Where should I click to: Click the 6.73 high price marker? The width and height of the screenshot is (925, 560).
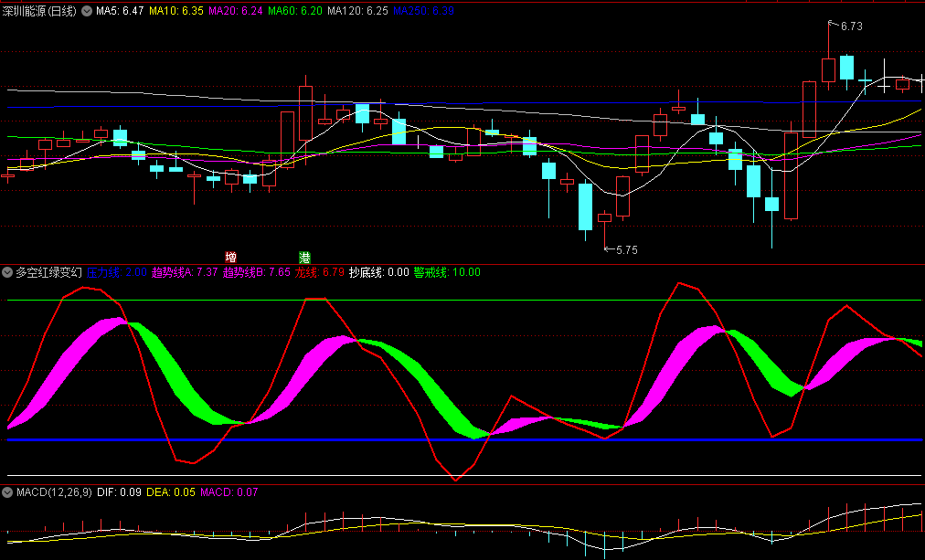851,26
